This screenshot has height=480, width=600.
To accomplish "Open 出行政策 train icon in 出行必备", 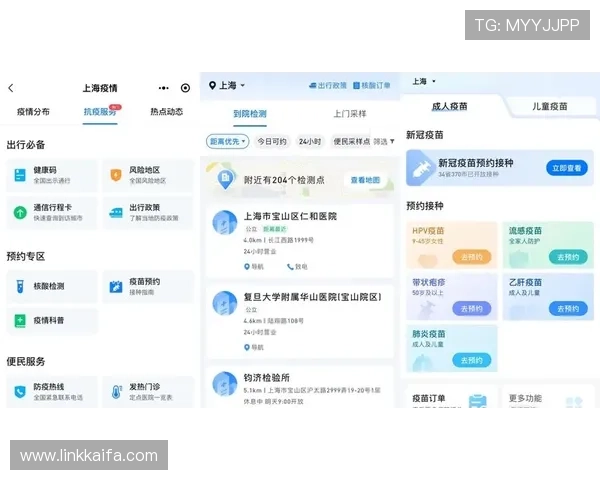I will (116, 212).
